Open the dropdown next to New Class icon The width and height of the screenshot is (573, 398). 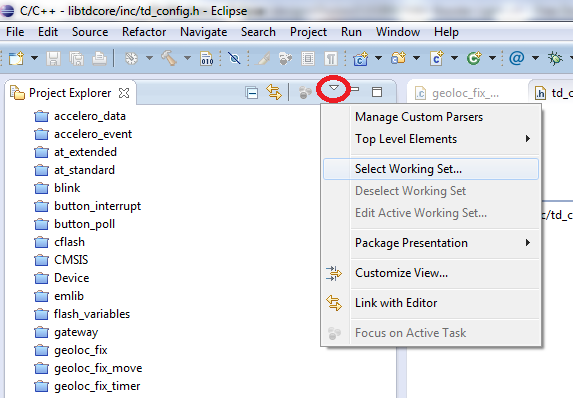click(x=492, y=58)
